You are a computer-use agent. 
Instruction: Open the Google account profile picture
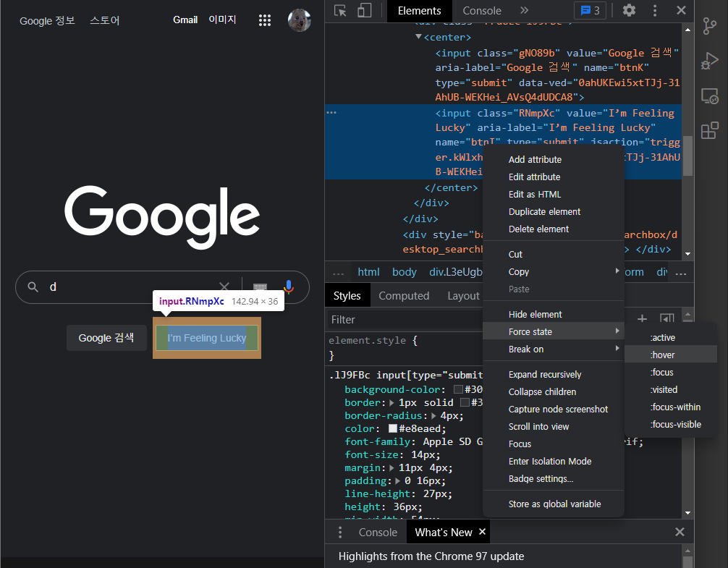pos(299,20)
